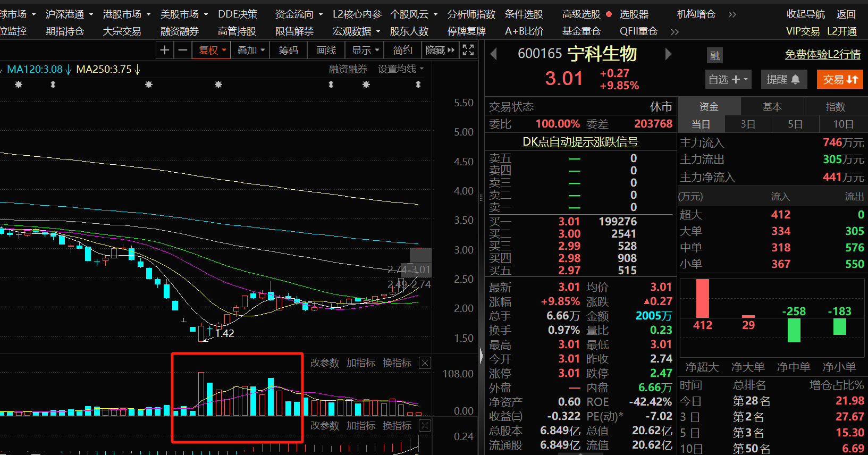Open the DDE决策 menu
This screenshot has width=868, height=455.
238,14
